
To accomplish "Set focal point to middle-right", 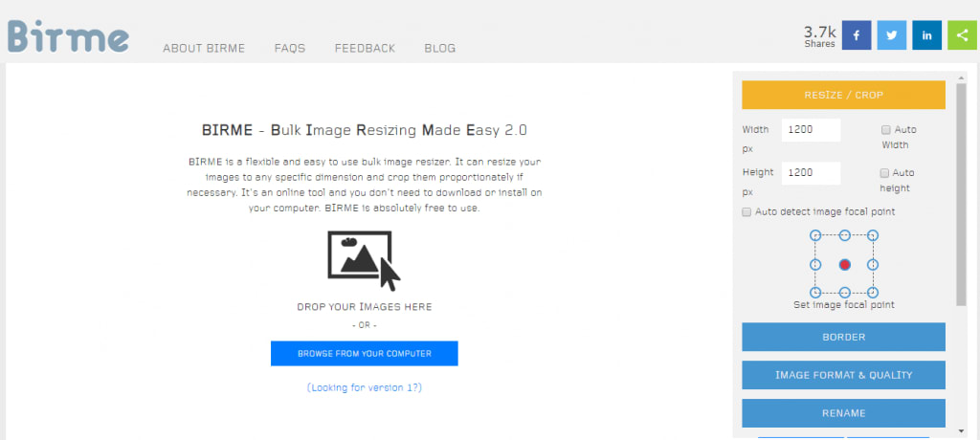I will point(873,265).
